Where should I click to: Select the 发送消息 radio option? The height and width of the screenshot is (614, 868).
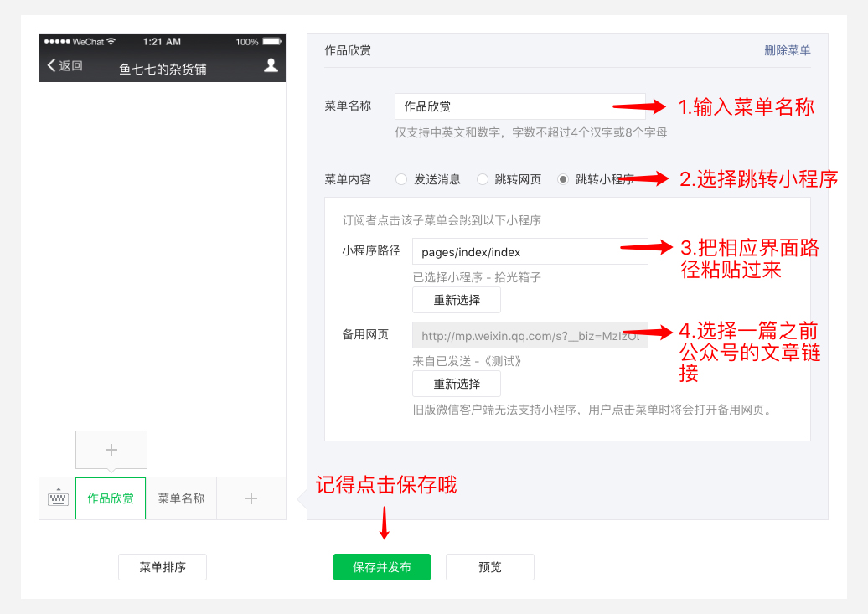pyautogui.click(x=401, y=179)
